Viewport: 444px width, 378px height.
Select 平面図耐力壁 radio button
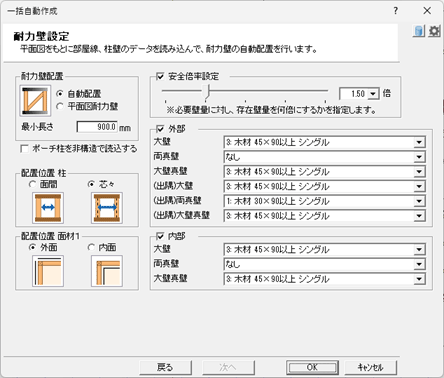click(x=60, y=106)
